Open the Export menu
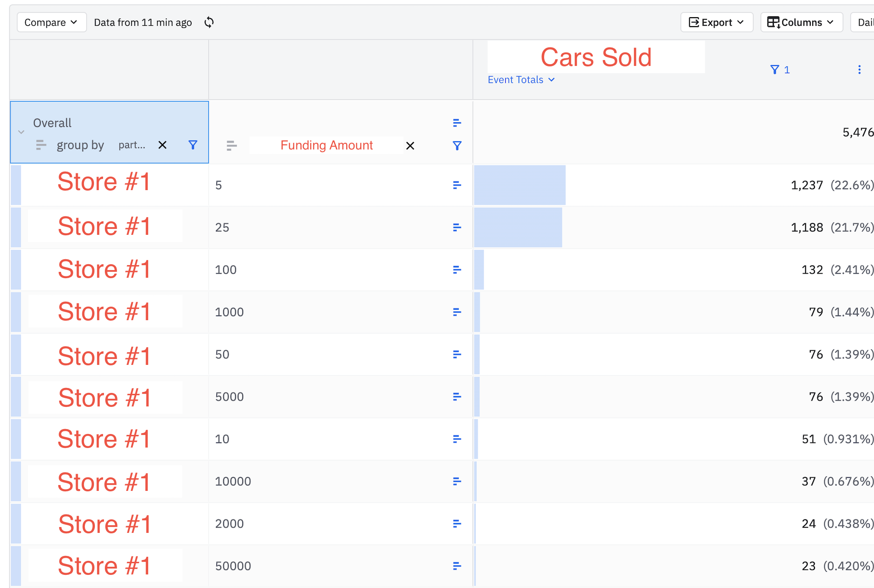 (716, 22)
